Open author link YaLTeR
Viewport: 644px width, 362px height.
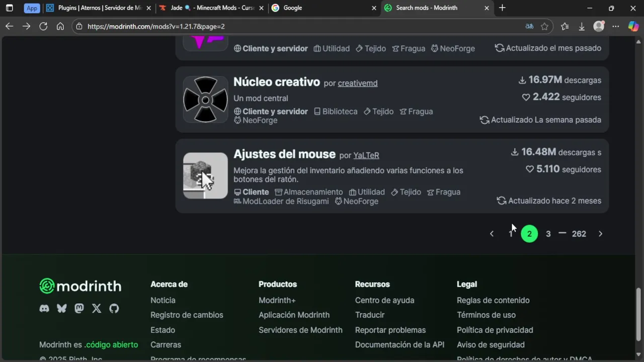click(x=366, y=155)
